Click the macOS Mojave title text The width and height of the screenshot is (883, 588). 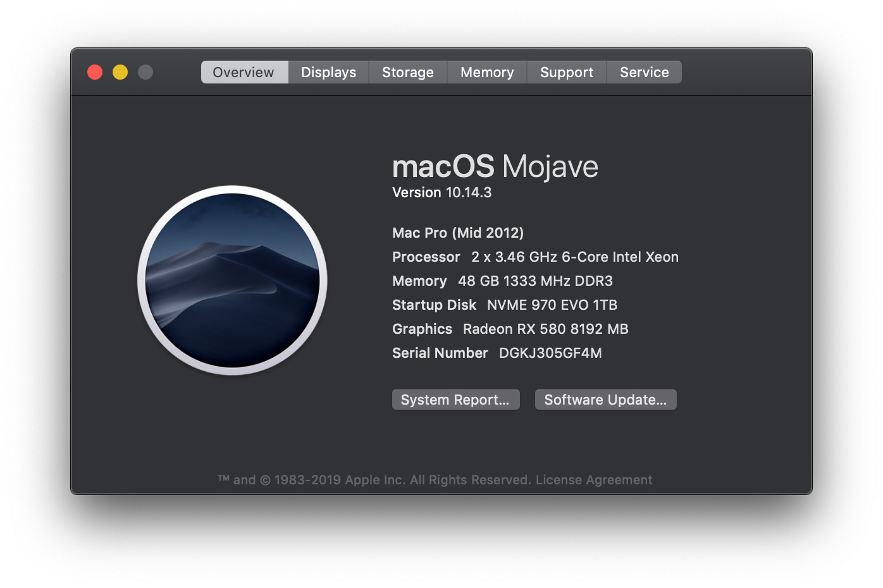tap(495, 167)
